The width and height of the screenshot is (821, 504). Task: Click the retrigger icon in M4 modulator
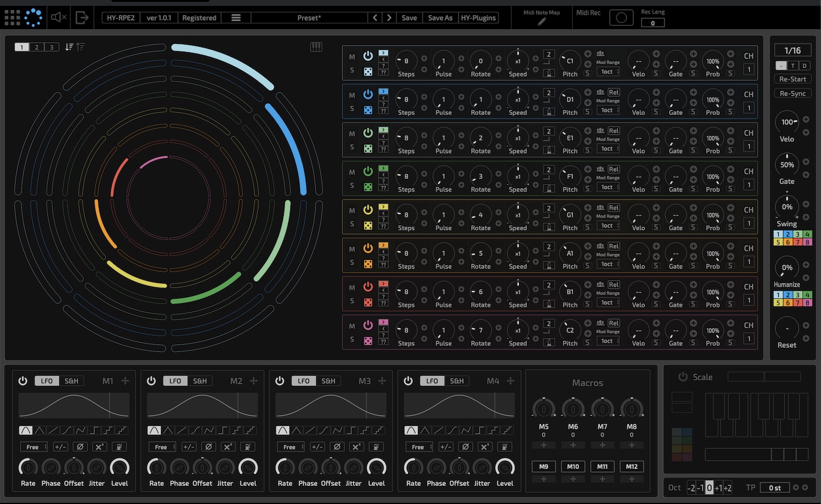[x=504, y=447]
